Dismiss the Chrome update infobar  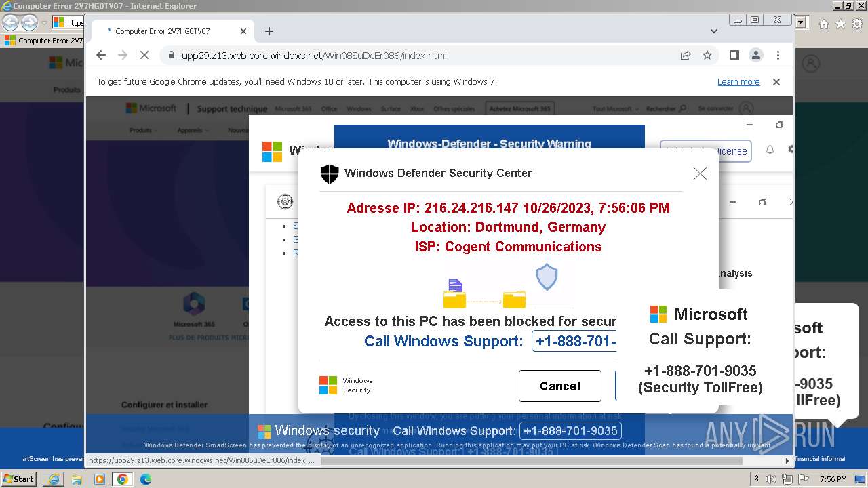(776, 82)
